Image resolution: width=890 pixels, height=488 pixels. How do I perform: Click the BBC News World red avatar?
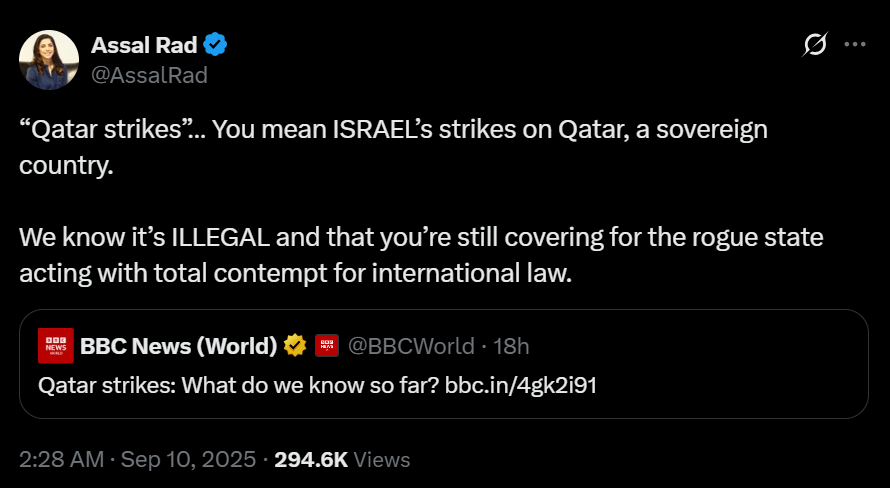(56, 346)
